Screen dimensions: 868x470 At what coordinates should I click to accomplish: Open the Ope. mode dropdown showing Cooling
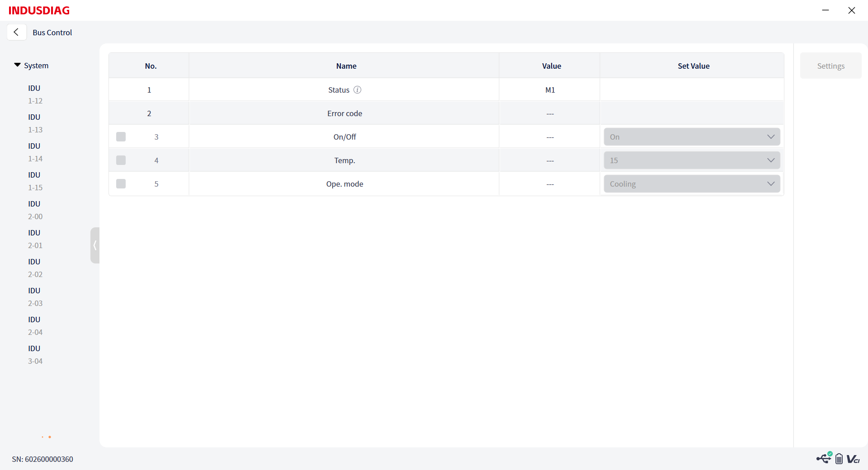(692, 183)
